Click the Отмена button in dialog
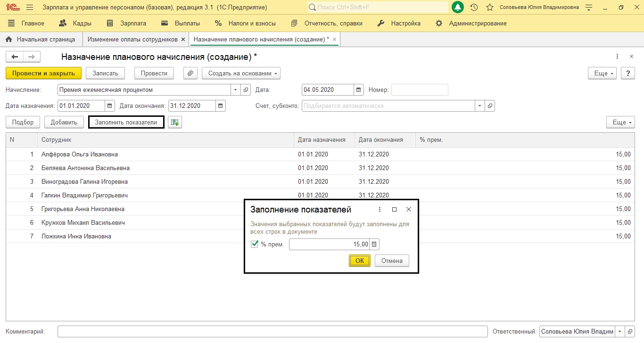This screenshot has height=343, width=644. [392, 261]
